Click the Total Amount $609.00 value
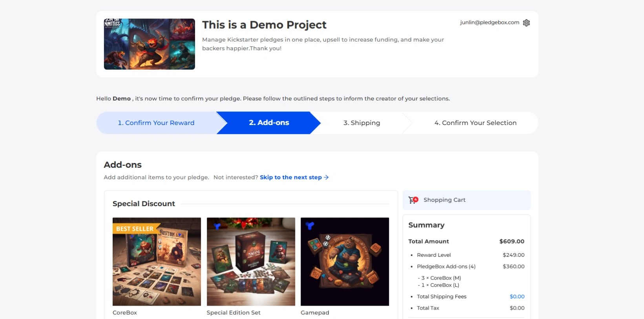 tap(512, 241)
